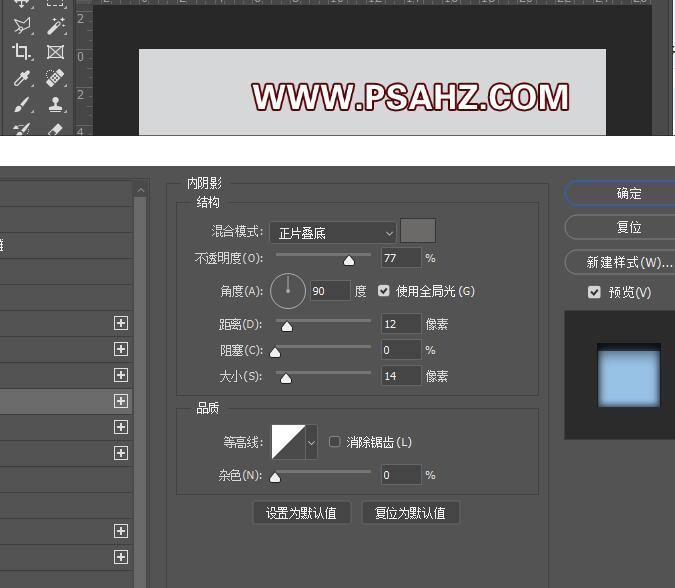The height and width of the screenshot is (588, 675).
Task: Open the 混合模式 dropdown showing 正片叠底
Action: point(333,233)
